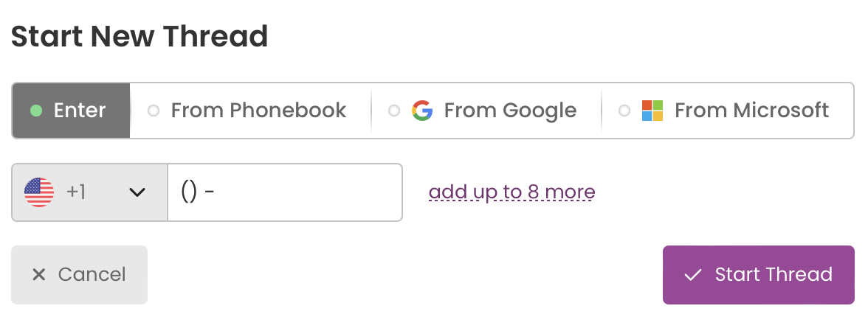Select the From Phonebook radio circle
The width and height of the screenshot is (868, 317).
click(x=154, y=111)
